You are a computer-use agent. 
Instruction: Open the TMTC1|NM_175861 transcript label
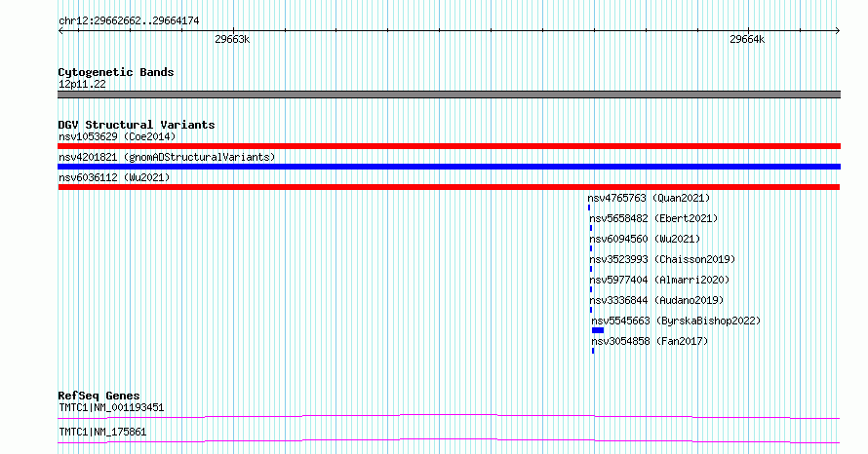pyautogui.click(x=102, y=432)
